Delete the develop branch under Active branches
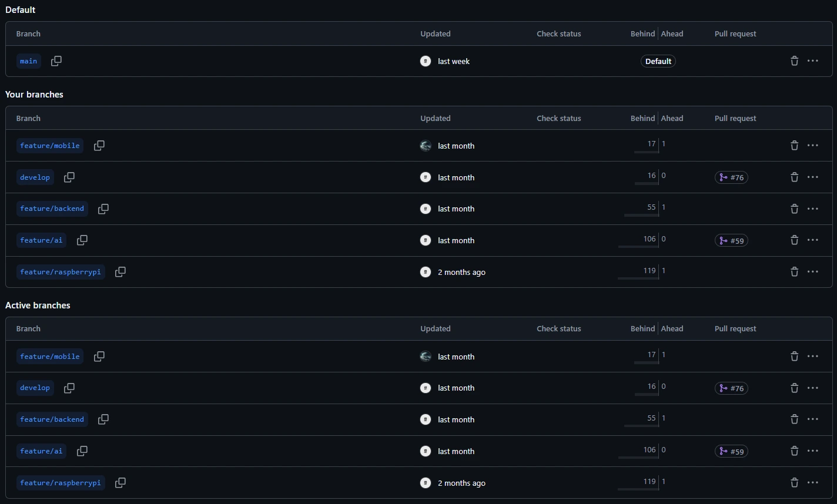The width and height of the screenshot is (837, 504). click(x=794, y=388)
